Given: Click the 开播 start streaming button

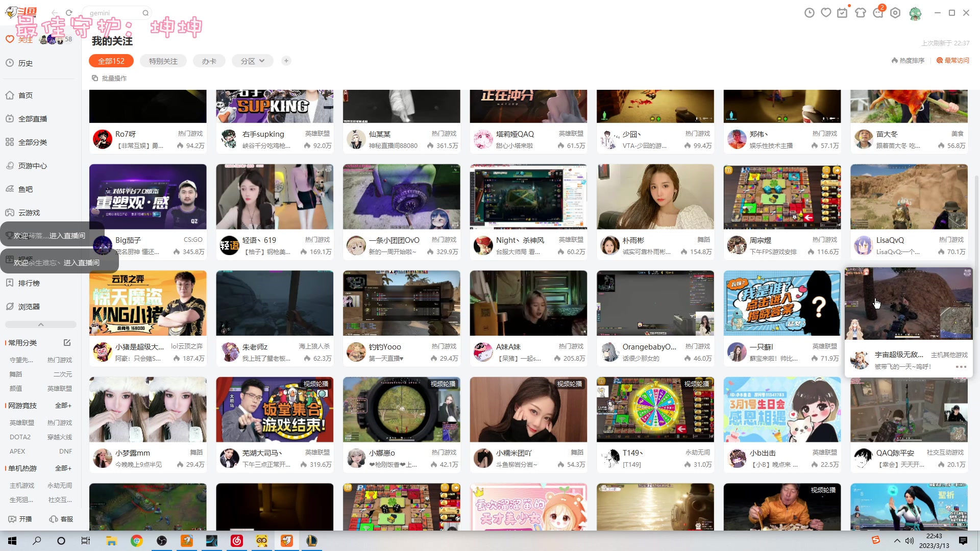Looking at the screenshot, I should [20, 519].
